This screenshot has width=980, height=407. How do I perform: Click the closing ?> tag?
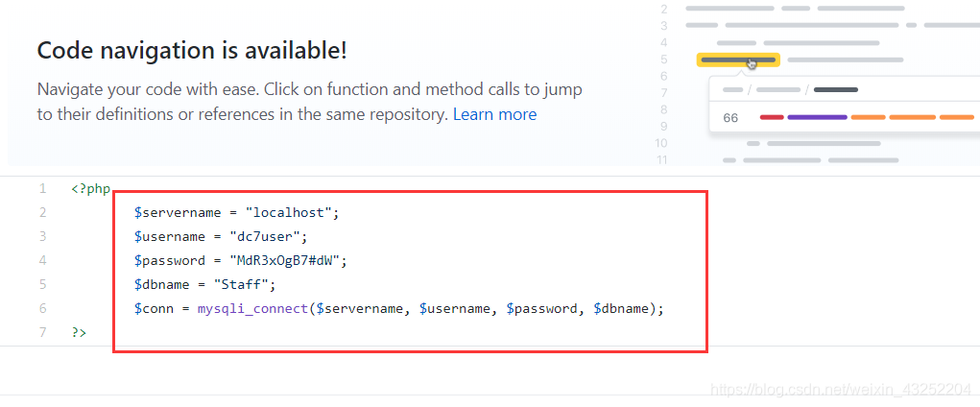pyautogui.click(x=79, y=332)
